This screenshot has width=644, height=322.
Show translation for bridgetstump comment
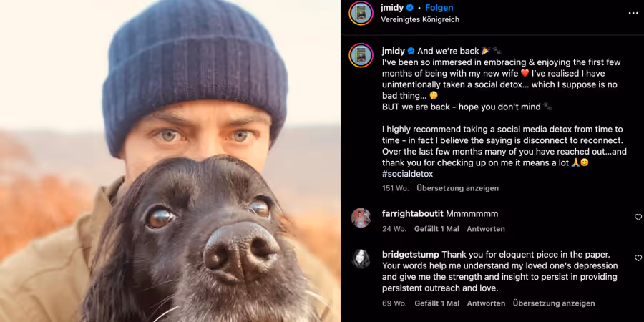[x=554, y=303]
